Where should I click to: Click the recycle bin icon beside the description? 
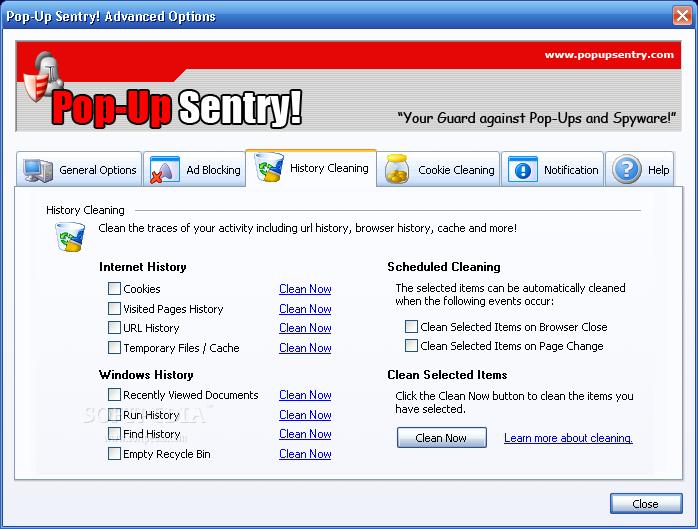pyautogui.click(x=70, y=237)
